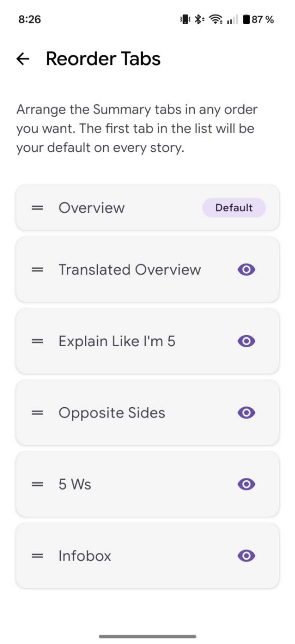The image size is (295, 644).
Task: Toggle visibility of Explain Like I'm 5
Action: (246, 341)
